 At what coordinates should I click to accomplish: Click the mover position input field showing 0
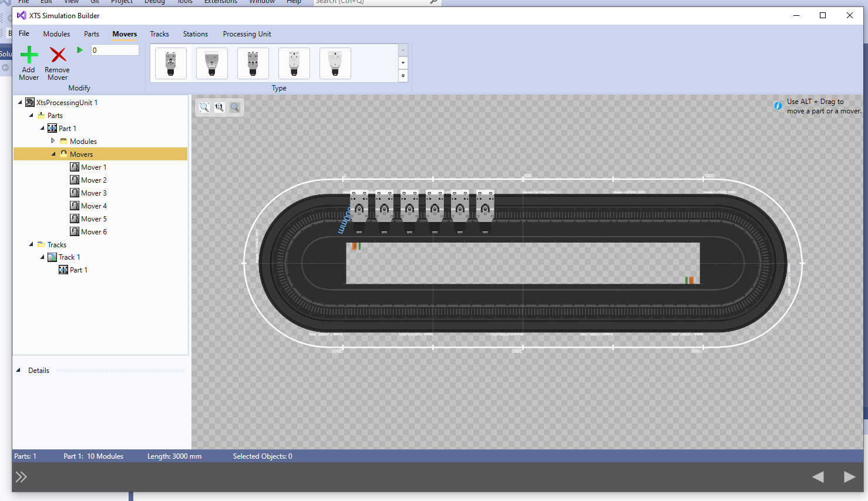[x=115, y=50]
